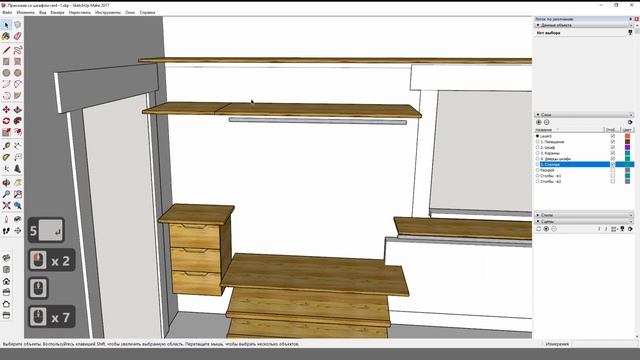
Task: Activate the Move tool
Action: [6, 110]
